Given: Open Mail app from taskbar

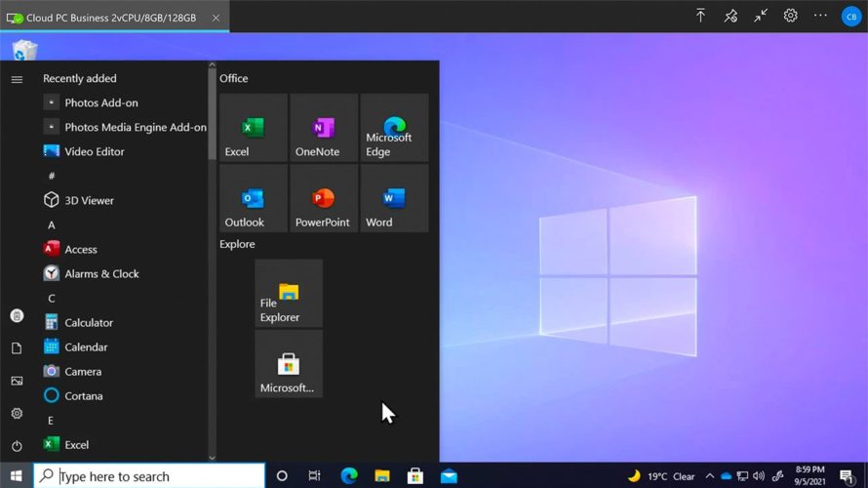Looking at the screenshot, I should point(449,476).
